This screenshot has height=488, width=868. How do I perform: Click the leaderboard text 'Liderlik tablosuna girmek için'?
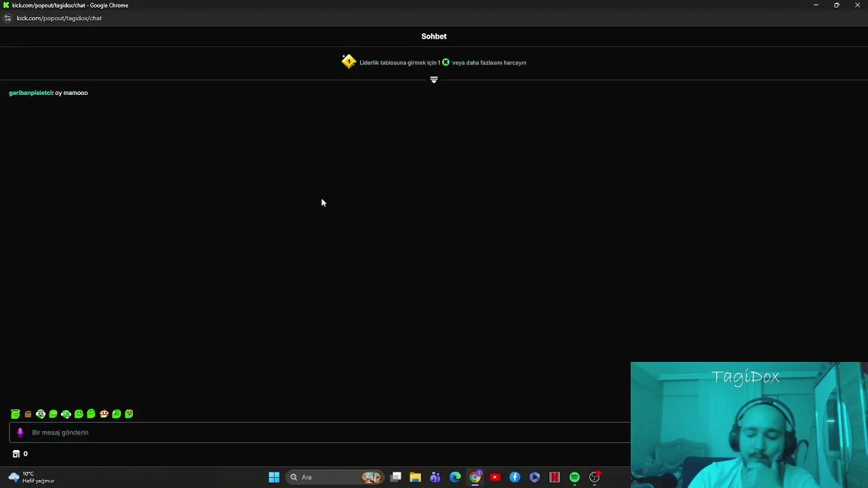coord(398,62)
